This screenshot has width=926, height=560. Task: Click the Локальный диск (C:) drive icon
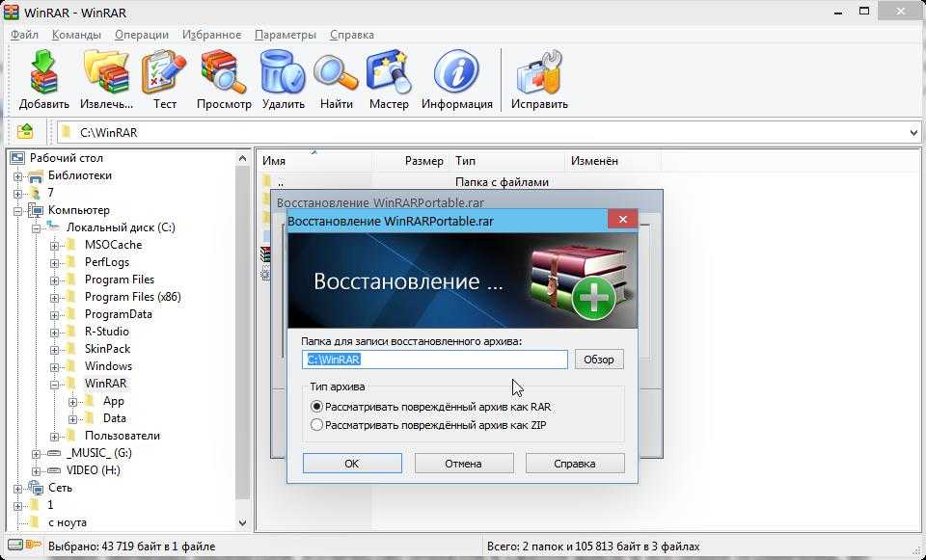point(54,227)
